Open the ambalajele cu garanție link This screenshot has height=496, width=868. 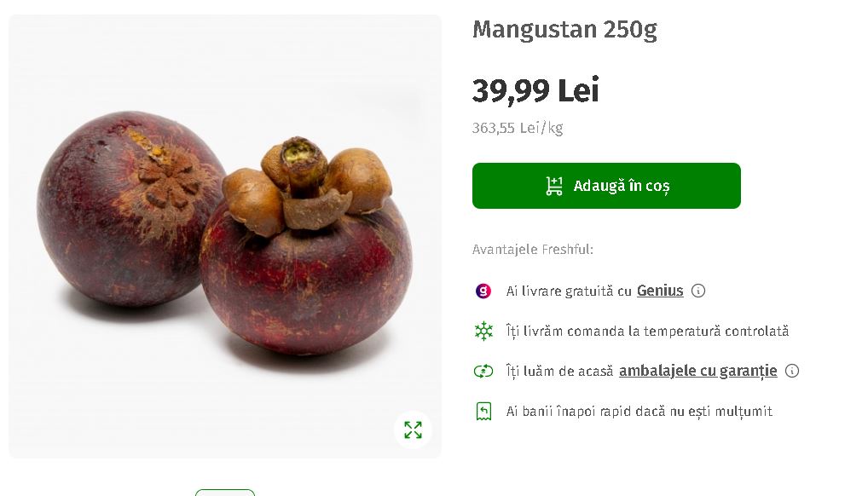pos(698,371)
